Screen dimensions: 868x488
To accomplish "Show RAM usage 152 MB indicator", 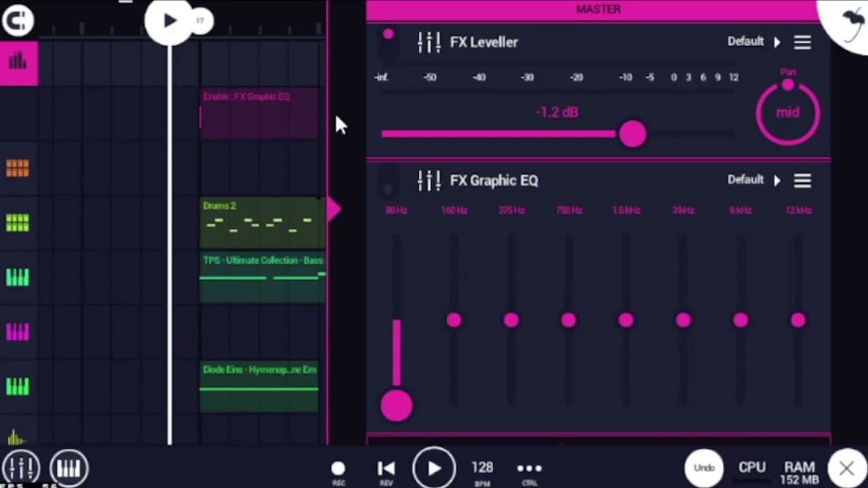I will 800,472.
